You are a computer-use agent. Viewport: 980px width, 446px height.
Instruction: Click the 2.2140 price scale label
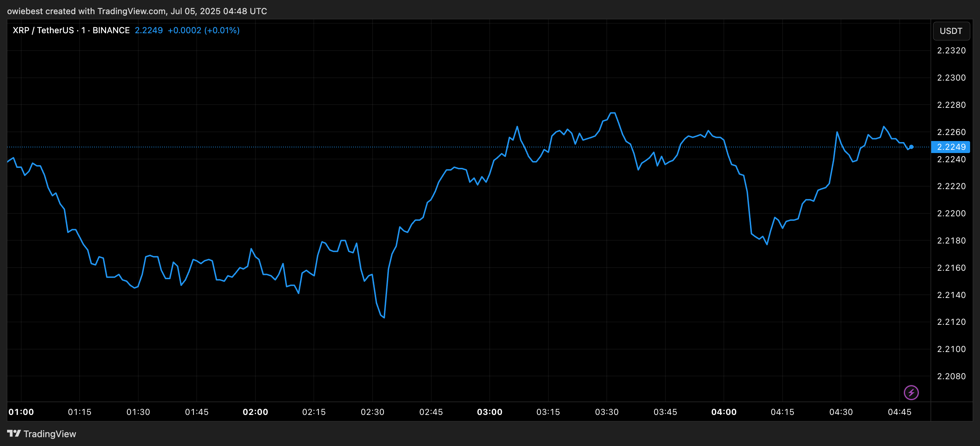click(x=951, y=295)
